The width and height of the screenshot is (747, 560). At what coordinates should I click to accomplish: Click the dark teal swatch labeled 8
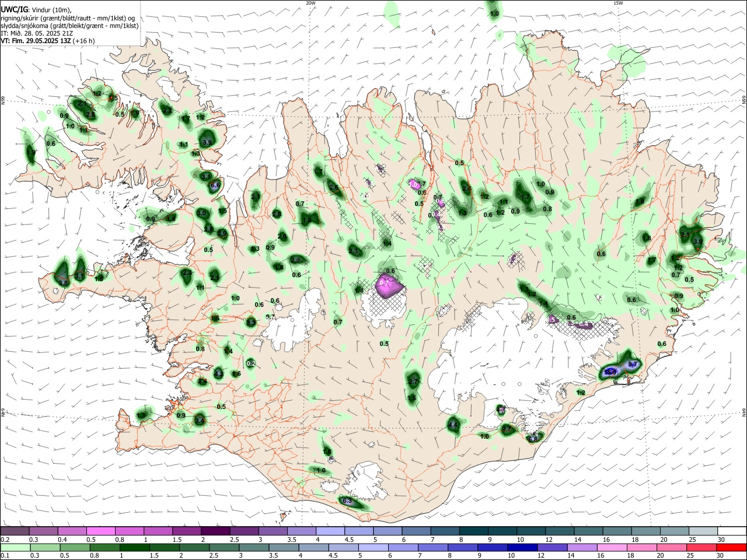(x=473, y=531)
